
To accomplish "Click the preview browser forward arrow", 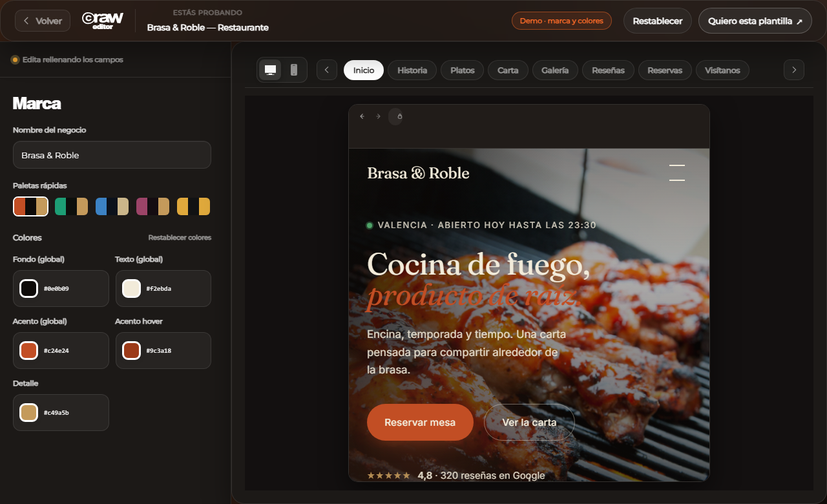I will click(379, 116).
